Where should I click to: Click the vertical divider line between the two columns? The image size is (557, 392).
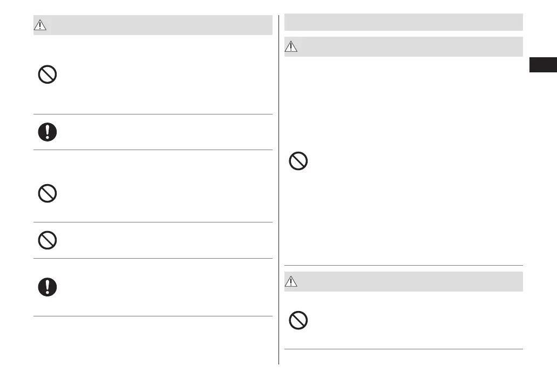(279, 189)
